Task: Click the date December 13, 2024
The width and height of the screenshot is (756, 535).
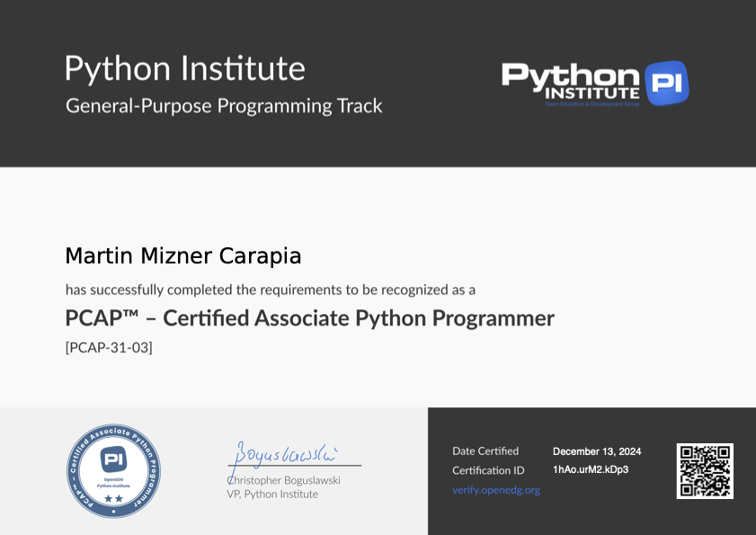Action: click(x=596, y=451)
